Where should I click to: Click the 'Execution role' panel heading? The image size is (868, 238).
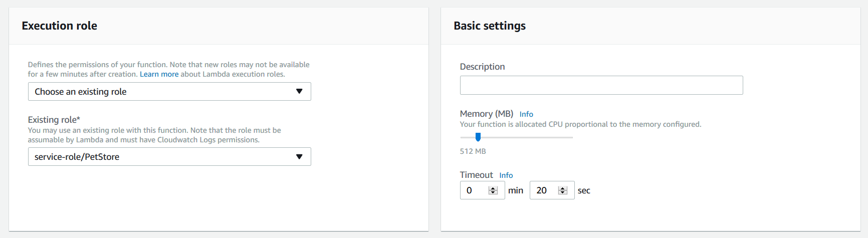click(x=60, y=26)
